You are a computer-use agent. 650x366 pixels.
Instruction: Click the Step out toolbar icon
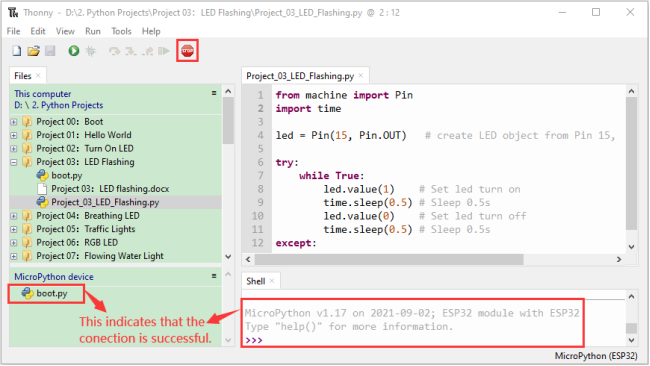point(148,51)
